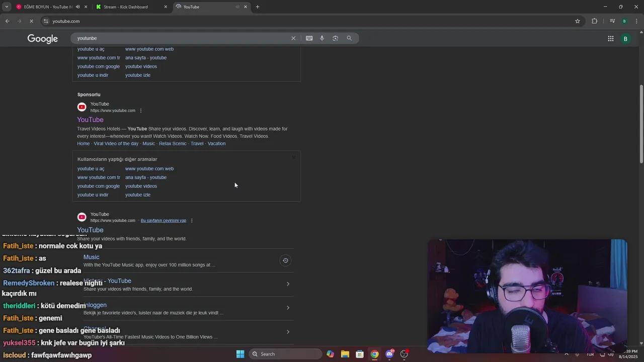Image resolution: width=644 pixels, height=362 pixels.
Task: Search 'youtube videos' in lower box
Action: coord(141,186)
